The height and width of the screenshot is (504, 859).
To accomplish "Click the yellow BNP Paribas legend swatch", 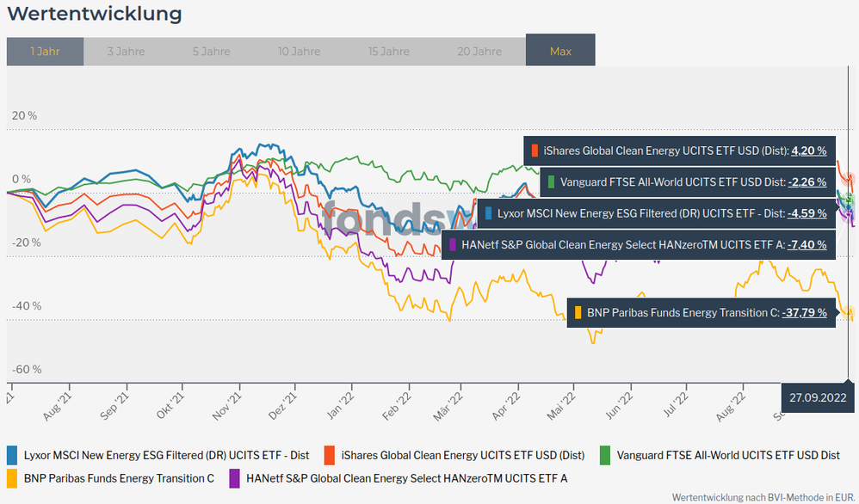I will 13,477.
